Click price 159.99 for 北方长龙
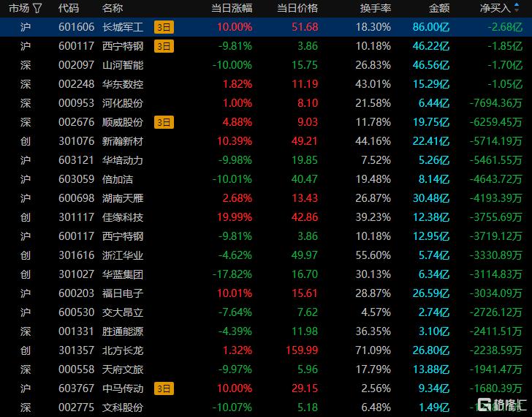This screenshot has height=417, width=532. 303,350
